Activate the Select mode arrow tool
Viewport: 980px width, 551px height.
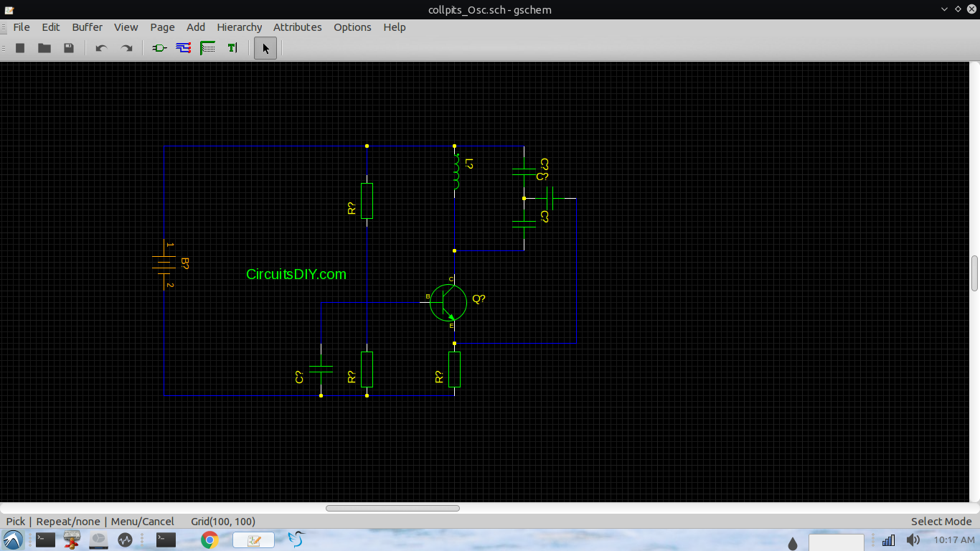pyautogui.click(x=265, y=48)
